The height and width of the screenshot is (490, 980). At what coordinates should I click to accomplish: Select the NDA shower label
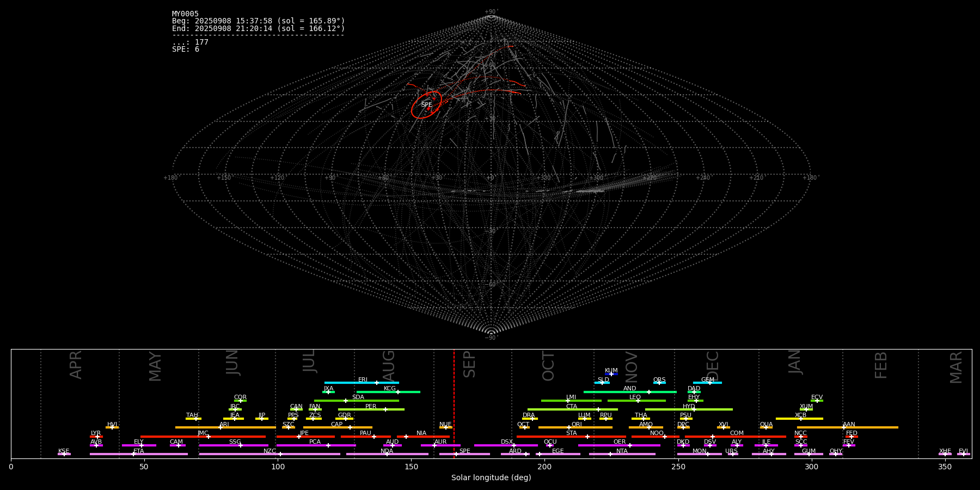point(387,451)
